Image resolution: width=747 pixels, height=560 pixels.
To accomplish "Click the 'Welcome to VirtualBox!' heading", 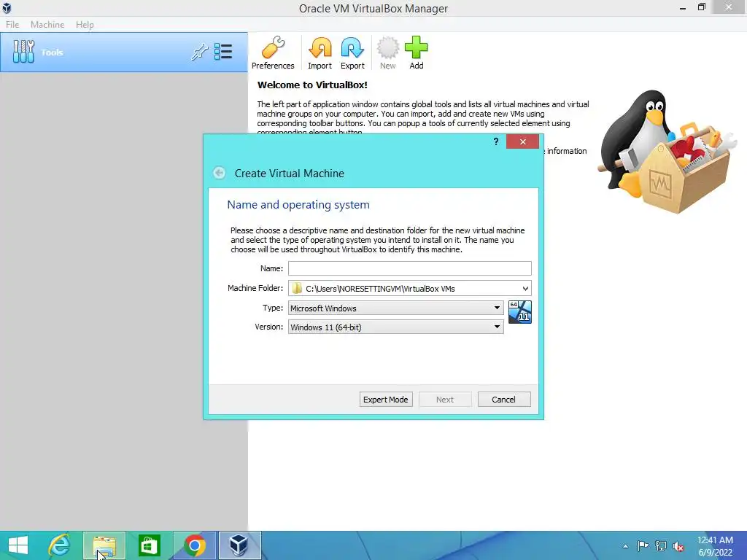I will 312,85.
